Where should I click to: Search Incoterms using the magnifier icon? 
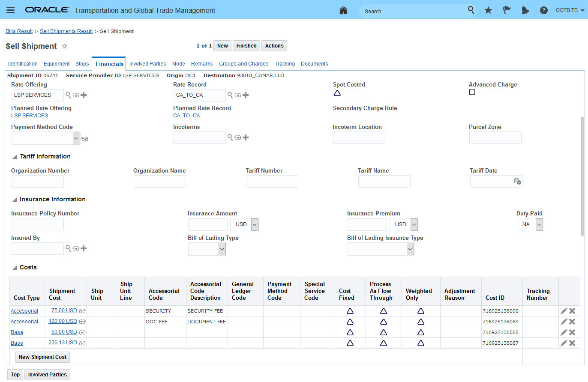click(230, 137)
